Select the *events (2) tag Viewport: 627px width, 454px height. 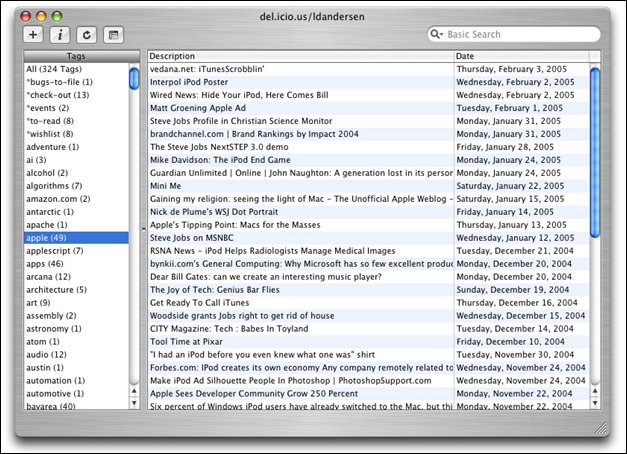[76, 108]
